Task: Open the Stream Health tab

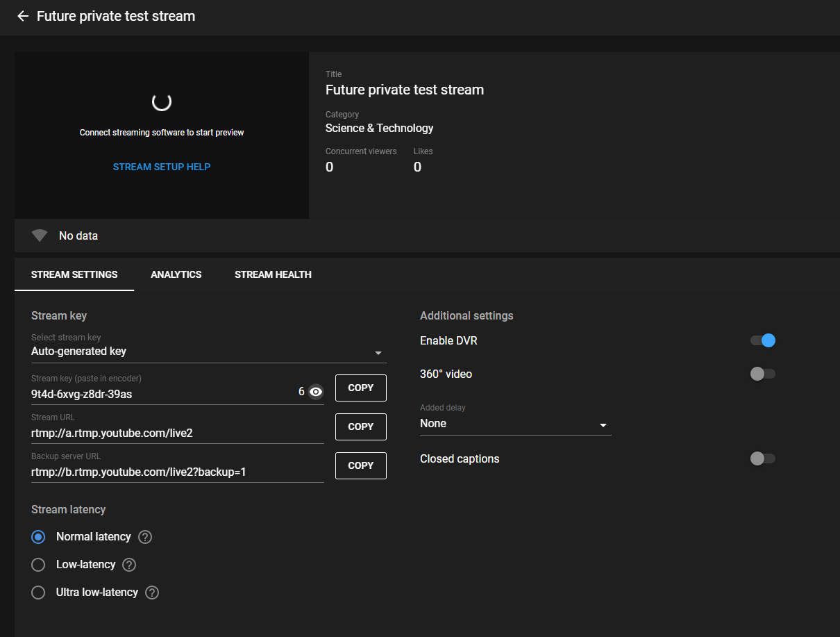Action: 273,274
